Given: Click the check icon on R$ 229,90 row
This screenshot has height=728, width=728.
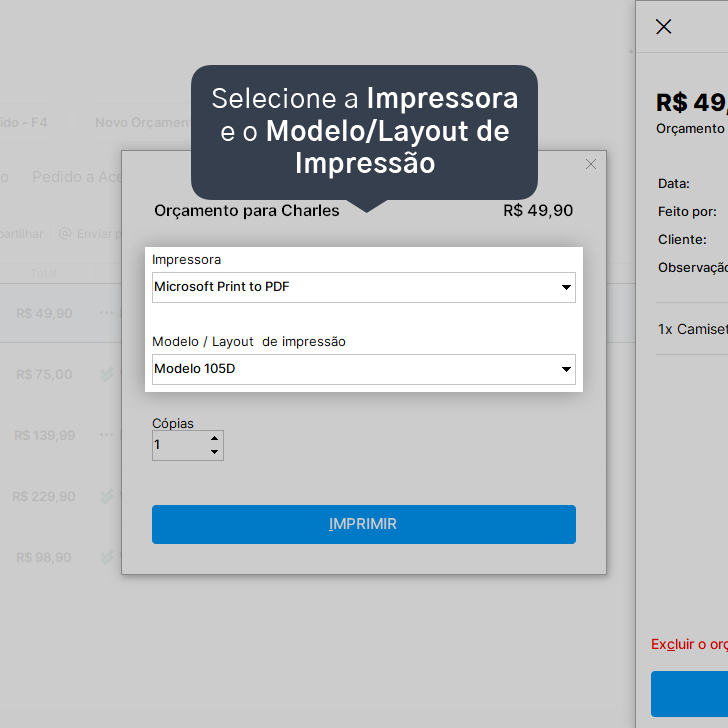Looking at the screenshot, I should [x=107, y=496].
